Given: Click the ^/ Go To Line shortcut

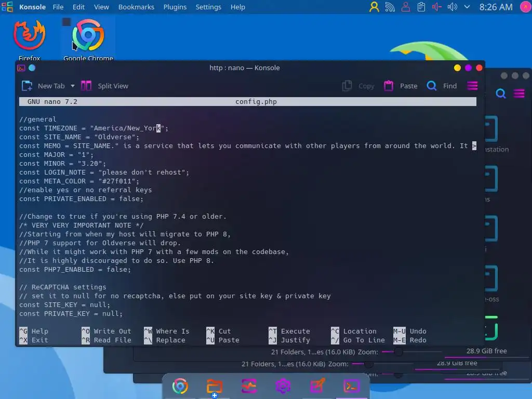Looking at the screenshot, I should click(x=357, y=340).
